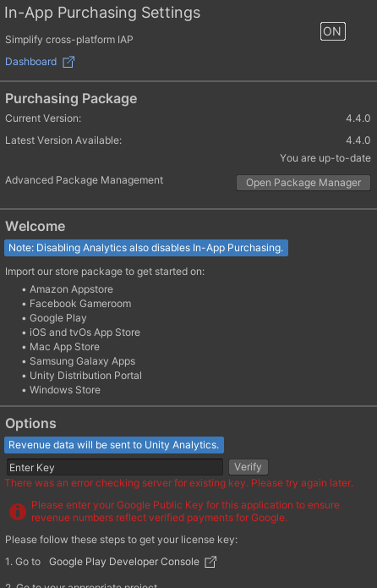
Task: Focus the Enter Key input field
Action: point(115,467)
